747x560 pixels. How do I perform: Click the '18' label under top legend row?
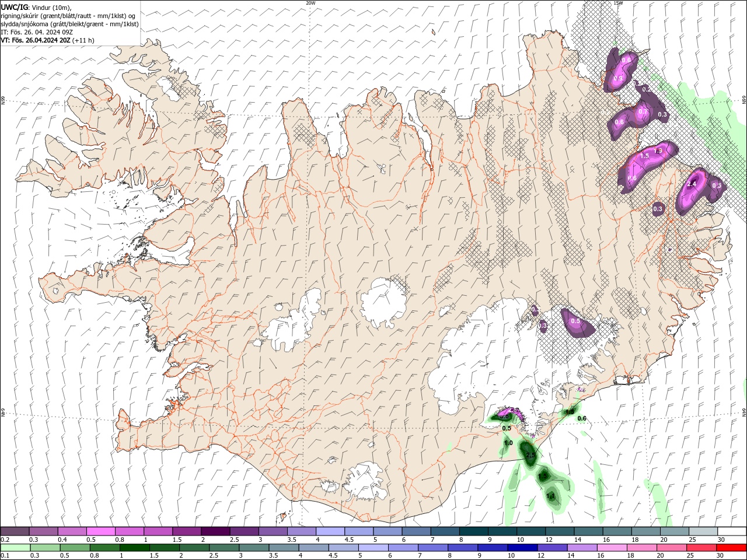coord(636,540)
